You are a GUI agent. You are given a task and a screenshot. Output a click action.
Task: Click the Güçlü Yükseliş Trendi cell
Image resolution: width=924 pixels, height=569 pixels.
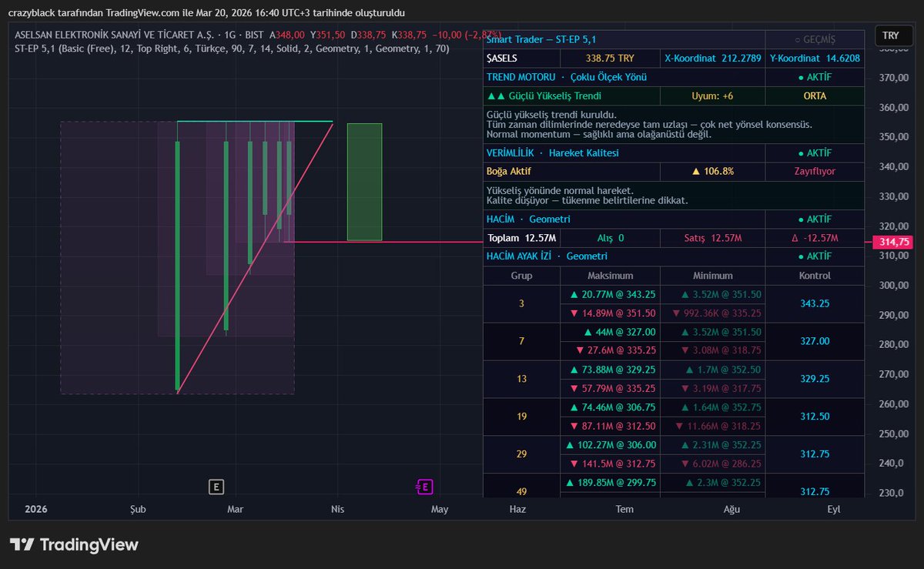[x=571, y=96]
